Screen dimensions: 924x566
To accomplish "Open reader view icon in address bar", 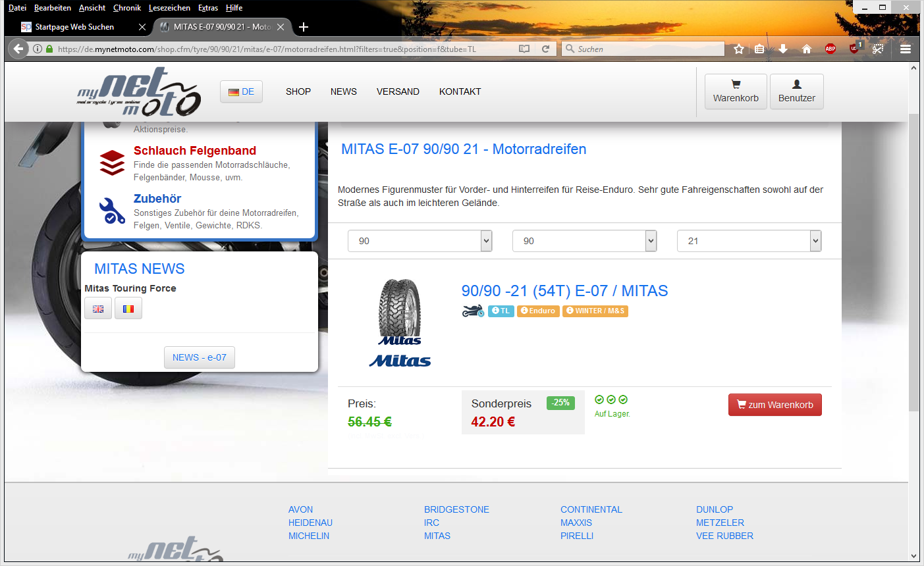I will (x=524, y=49).
